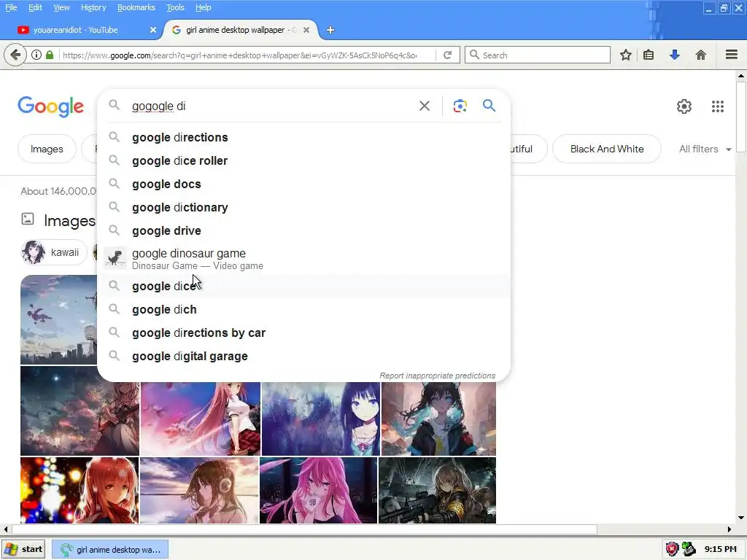This screenshot has width=747, height=560.
Task: Select the Black And White filter chip
Action: pyautogui.click(x=606, y=149)
